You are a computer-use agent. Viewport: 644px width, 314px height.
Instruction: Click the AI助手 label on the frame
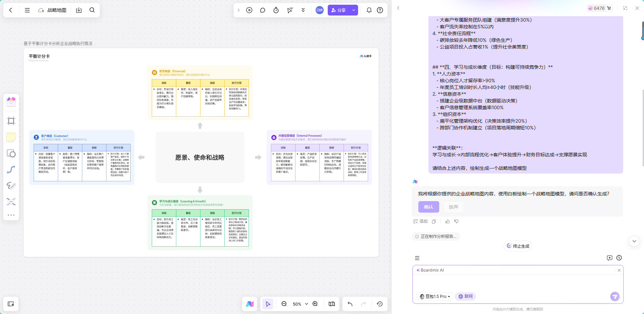click(x=365, y=56)
